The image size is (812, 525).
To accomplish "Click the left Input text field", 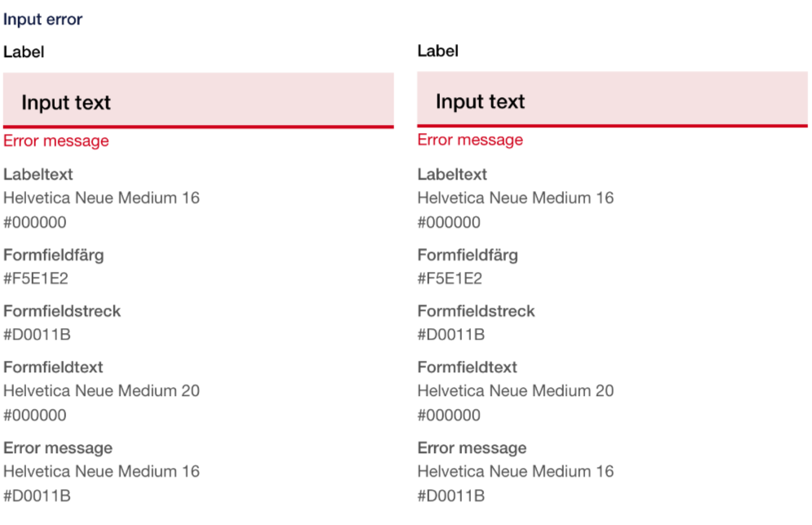I will click(198, 101).
